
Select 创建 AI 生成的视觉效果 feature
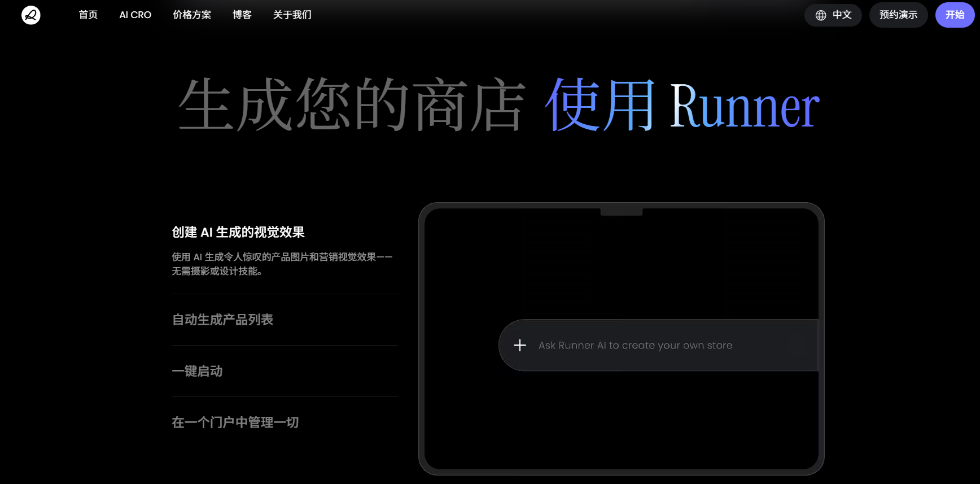pyautogui.click(x=238, y=232)
